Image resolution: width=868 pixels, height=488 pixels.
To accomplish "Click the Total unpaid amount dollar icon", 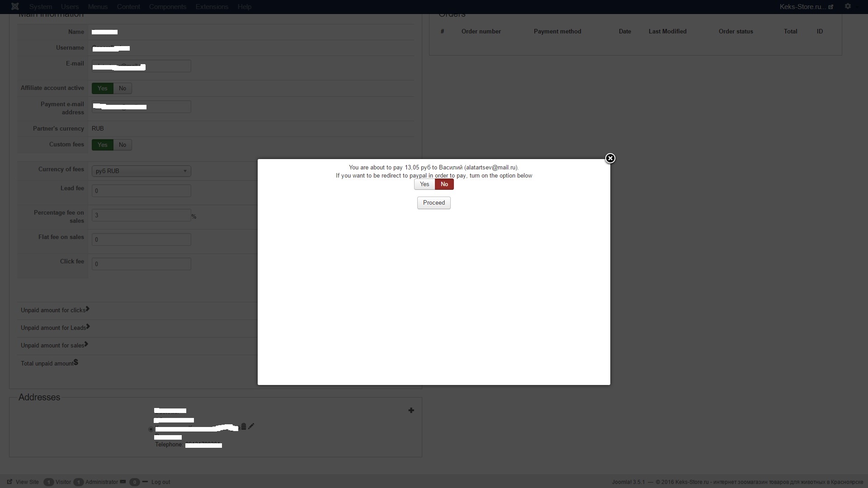I will [x=76, y=362].
